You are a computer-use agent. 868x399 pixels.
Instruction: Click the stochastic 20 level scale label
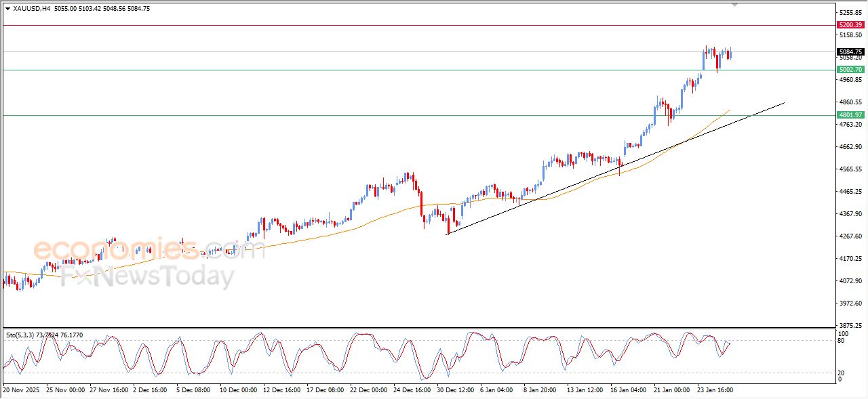[x=843, y=373]
